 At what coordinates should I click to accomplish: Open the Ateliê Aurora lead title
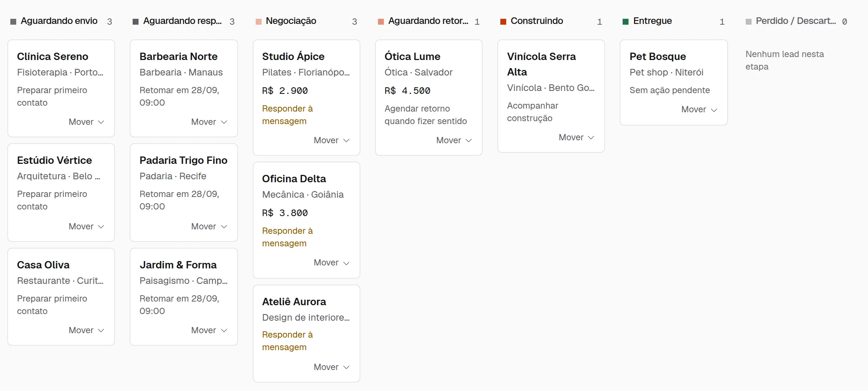tap(294, 302)
